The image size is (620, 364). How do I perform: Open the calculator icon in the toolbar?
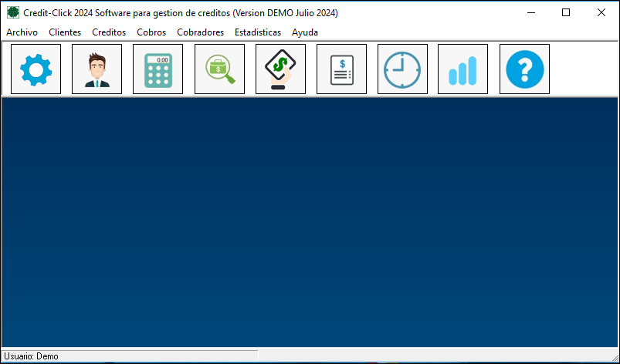[x=158, y=69]
